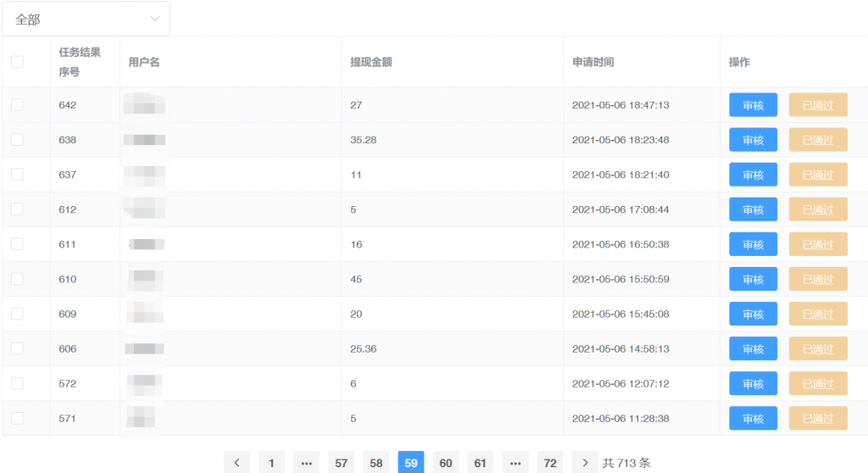Image resolution: width=868 pixels, height=473 pixels.
Task: Open the 全部 filter dropdown
Action: 86,19
